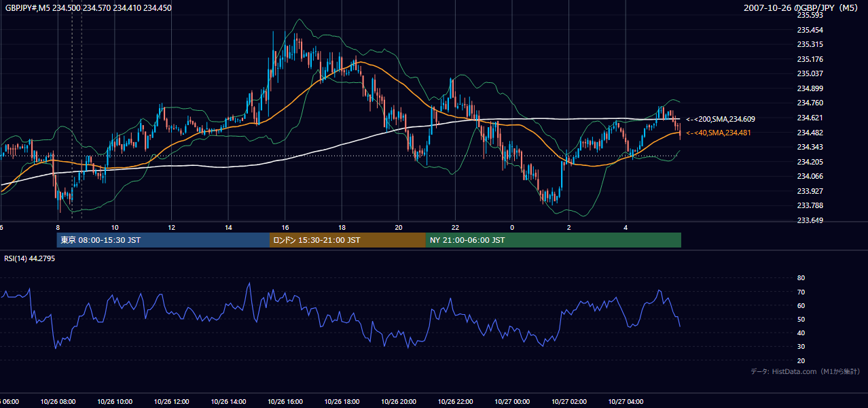Click the HistData.com data source credit
The width and height of the screenshot is (868, 408).
click(x=806, y=371)
